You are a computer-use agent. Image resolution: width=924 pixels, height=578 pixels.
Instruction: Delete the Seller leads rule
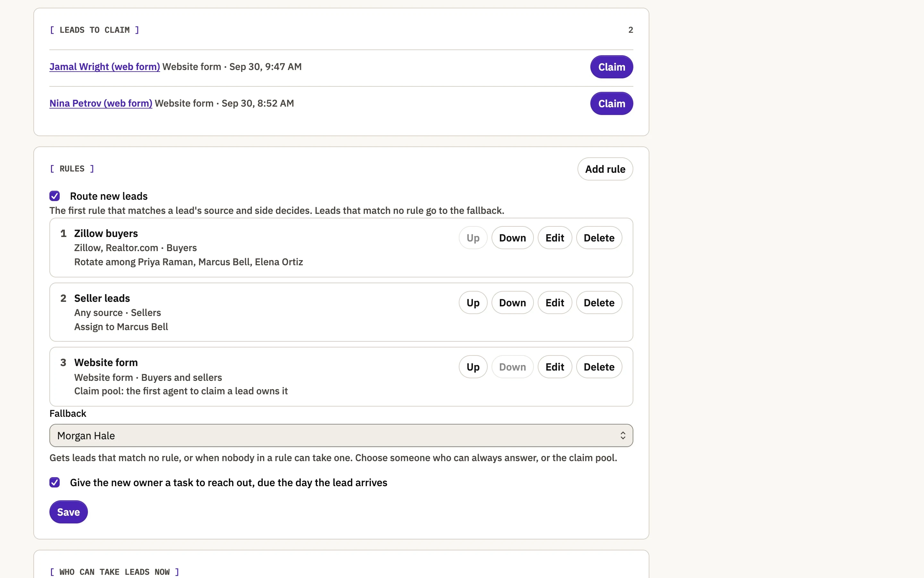[599, 303]
